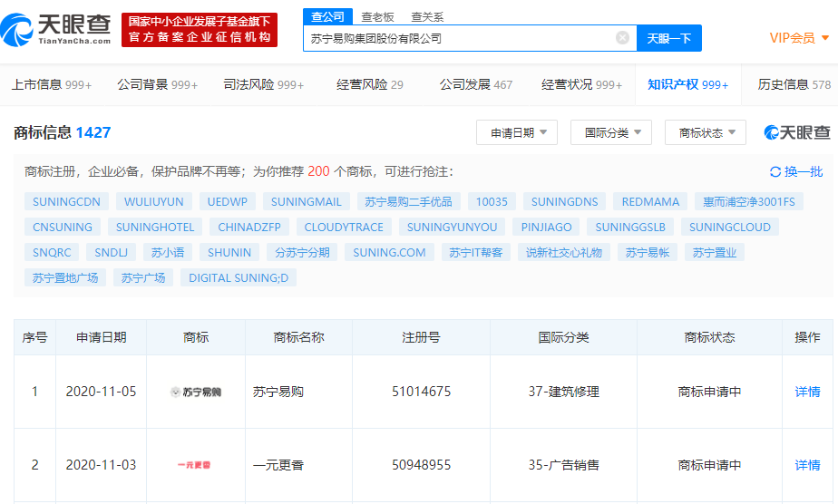Open 详情 for the 一元更香 trademark
838x504 pixels.
[x=807, y=465]
